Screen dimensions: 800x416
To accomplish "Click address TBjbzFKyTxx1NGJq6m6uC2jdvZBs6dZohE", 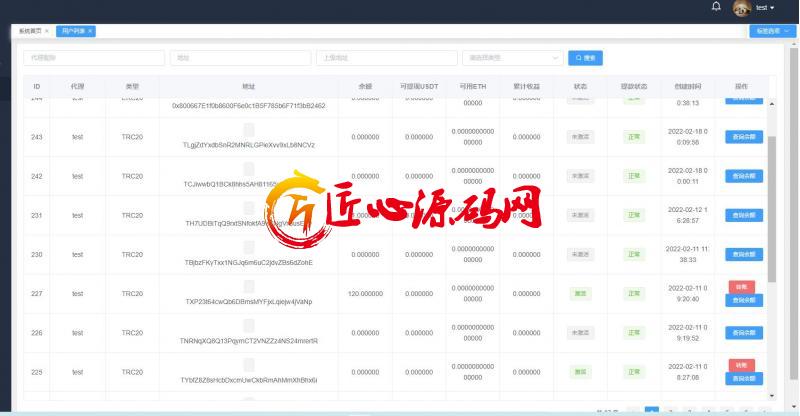I will (248, 262).
